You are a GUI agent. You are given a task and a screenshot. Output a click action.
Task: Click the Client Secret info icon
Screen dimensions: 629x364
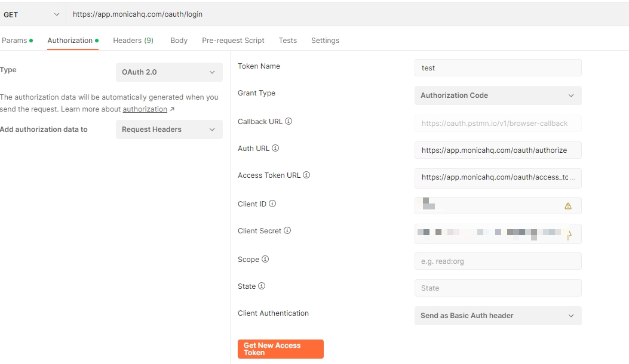287,230
